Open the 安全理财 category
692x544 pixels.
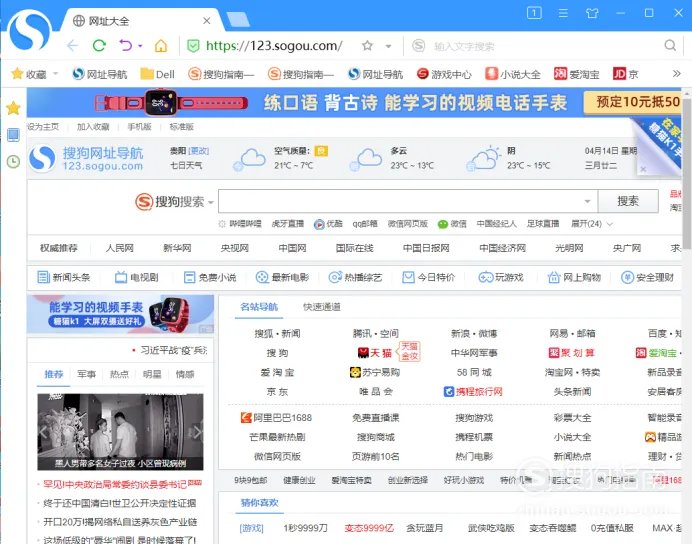click(x=647, y=277)
